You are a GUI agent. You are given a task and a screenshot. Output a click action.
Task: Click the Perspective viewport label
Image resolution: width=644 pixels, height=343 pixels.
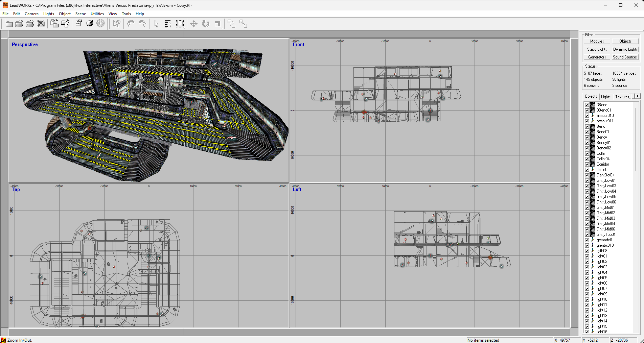click(25, 44)
